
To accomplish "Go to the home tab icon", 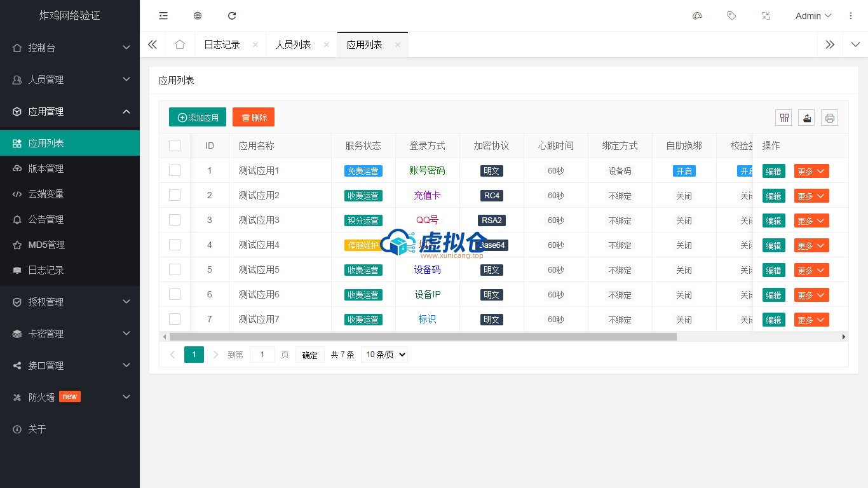I will point(180,44).
